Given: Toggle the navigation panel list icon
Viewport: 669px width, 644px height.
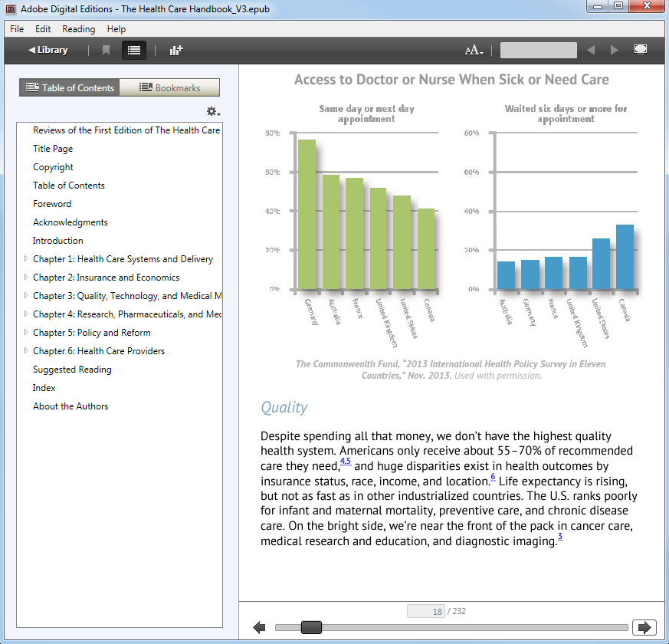Looking at the screenshot, I should [x=134, y=51].
